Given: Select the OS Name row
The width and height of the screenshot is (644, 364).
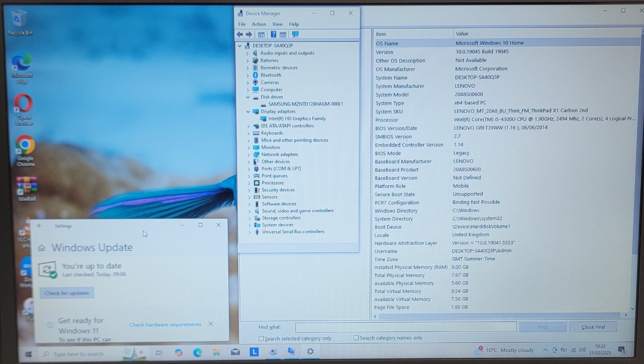Looking at the screenshot, I should pyautogui.click(x=507, y=43).
